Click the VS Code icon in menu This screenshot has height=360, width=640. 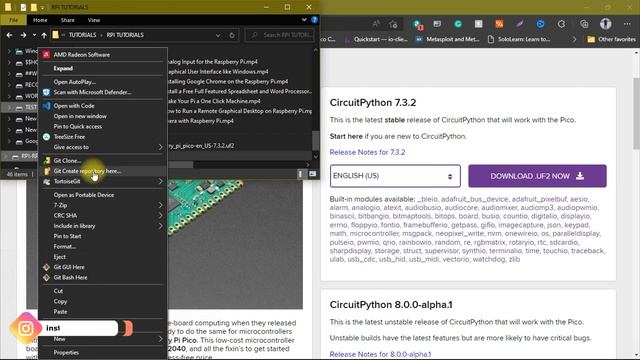[46, 106]
